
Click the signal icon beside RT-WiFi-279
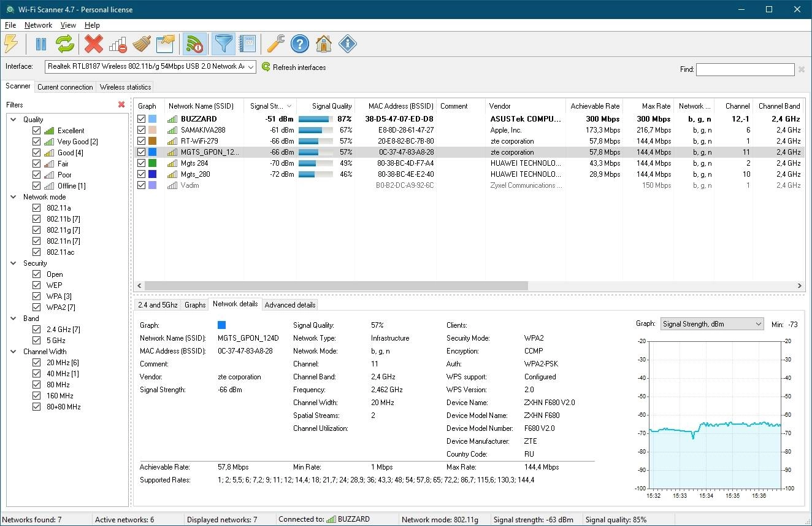173,141
